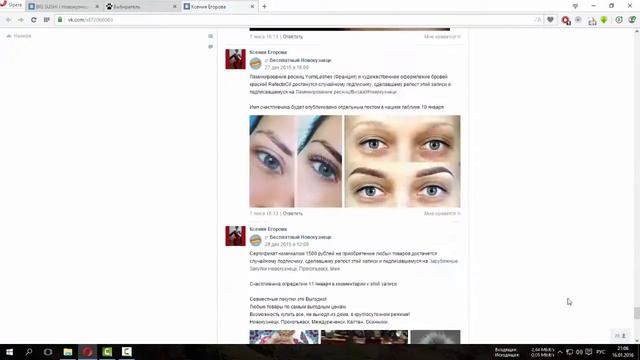Open the first green Camtasia taskbar icon
This screenshot has height=360, width=640.
(107, 352)
